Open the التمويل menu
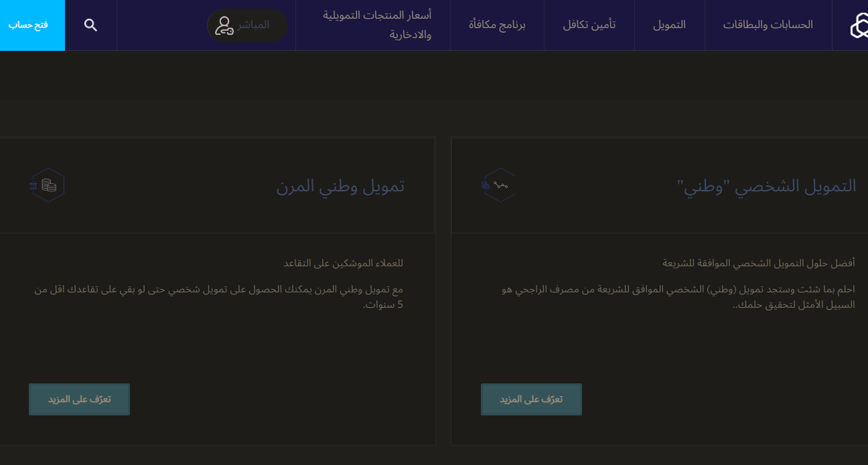The width and height of the screenshot is (868, 465). tap(670, 25)
